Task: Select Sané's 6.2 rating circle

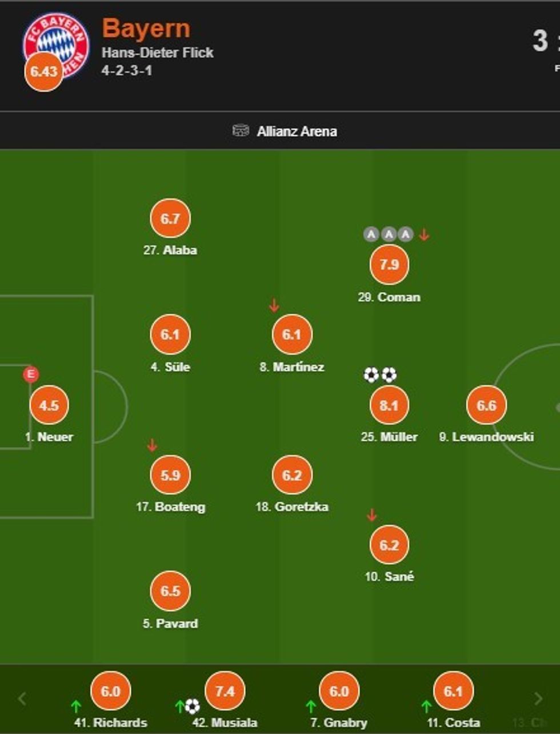Action: coord(389,545)
